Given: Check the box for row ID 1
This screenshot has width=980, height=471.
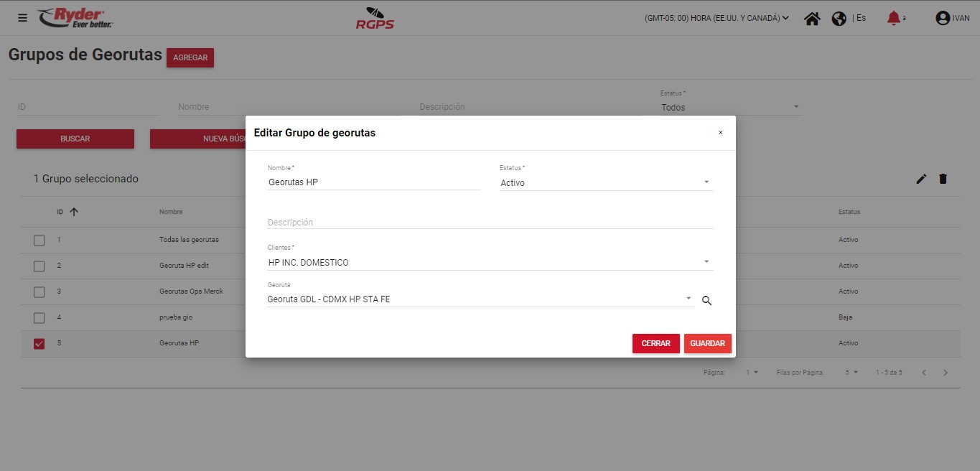Looking at the screenshot, I should pyautogui.click(x=39, y=241).
